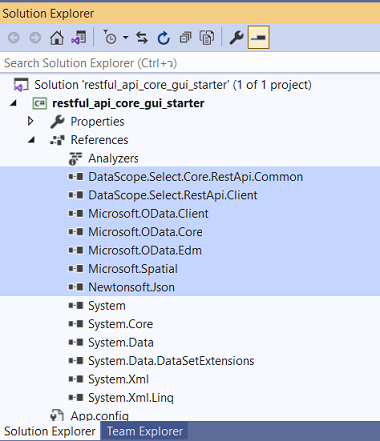
Task: Collapse the References node
Action: [x=31, y=140]
